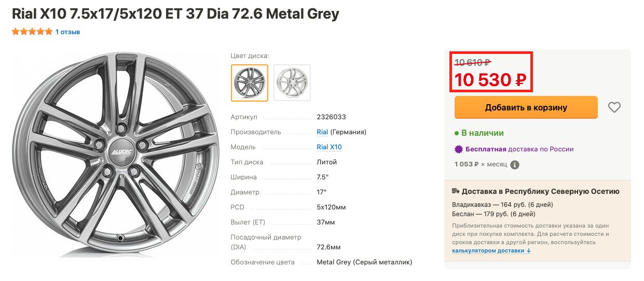Open the Rial manufacturer link
This screenshot has height=281, width=644.
(322, 132)
